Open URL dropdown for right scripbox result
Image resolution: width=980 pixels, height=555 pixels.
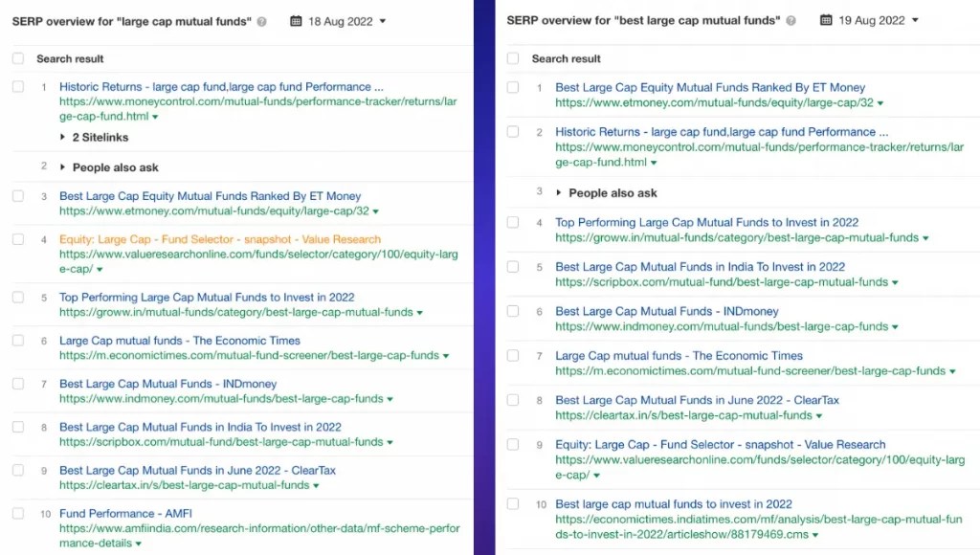tap(895, 282)
